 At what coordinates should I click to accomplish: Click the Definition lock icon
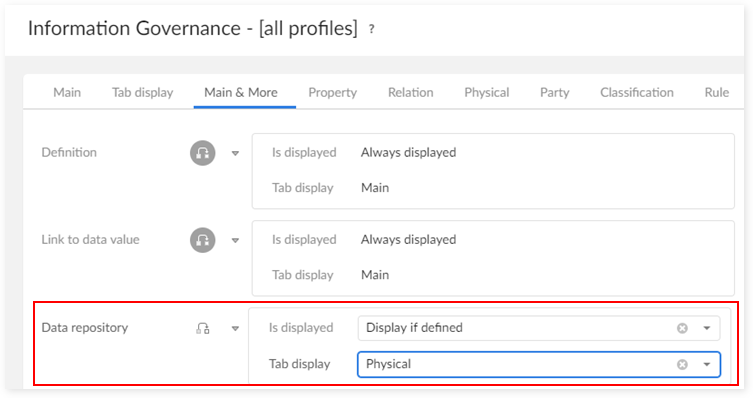tap(203, 153)
